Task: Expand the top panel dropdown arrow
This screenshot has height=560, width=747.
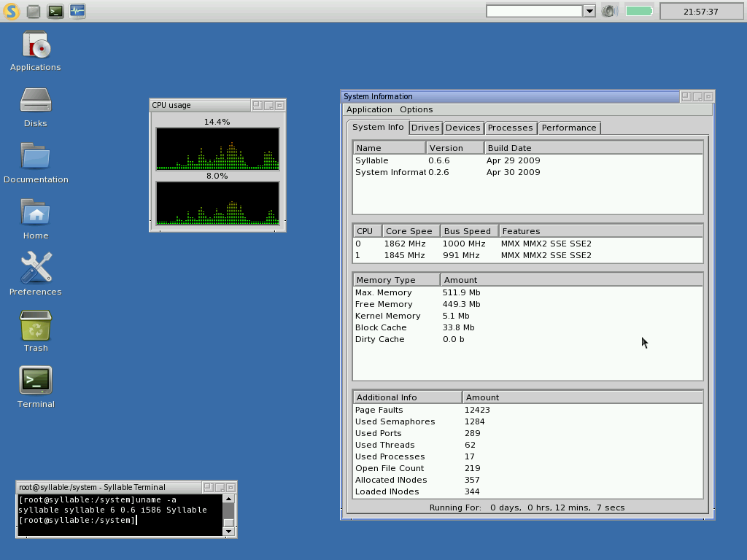Action: (x=589, y=11)
